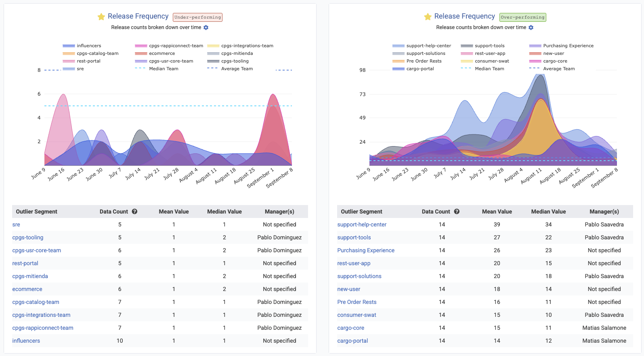Open gear settings in the Over-performing panel
Screen dimensions: 644x356
click(x=531, y=27)
